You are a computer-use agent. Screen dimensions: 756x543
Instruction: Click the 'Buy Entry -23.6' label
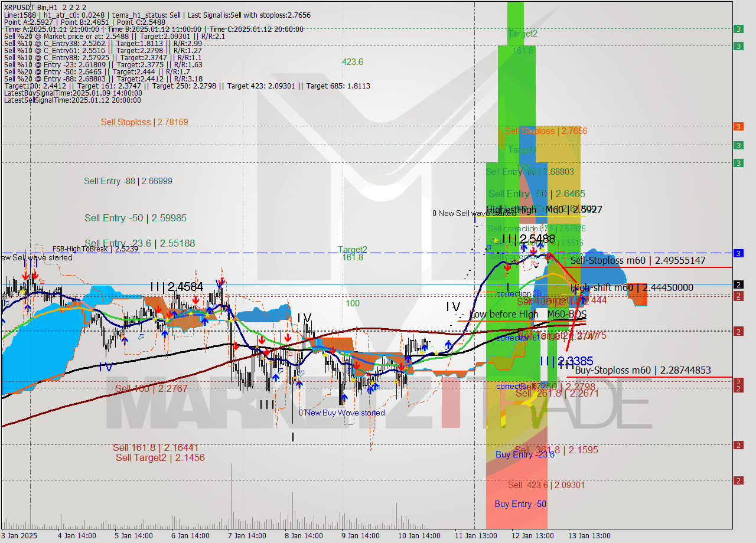click(x=525, y=454)
